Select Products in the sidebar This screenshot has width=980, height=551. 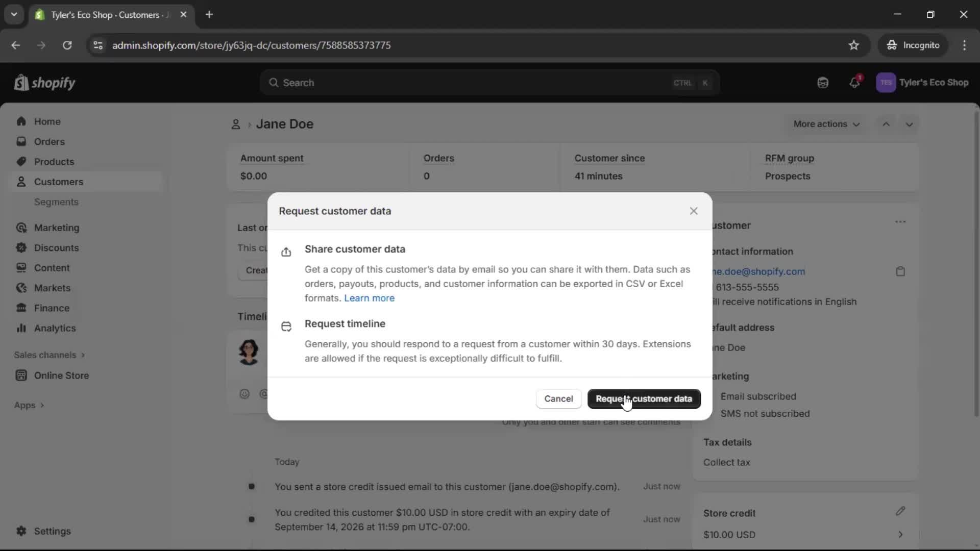tap(55, 161)
